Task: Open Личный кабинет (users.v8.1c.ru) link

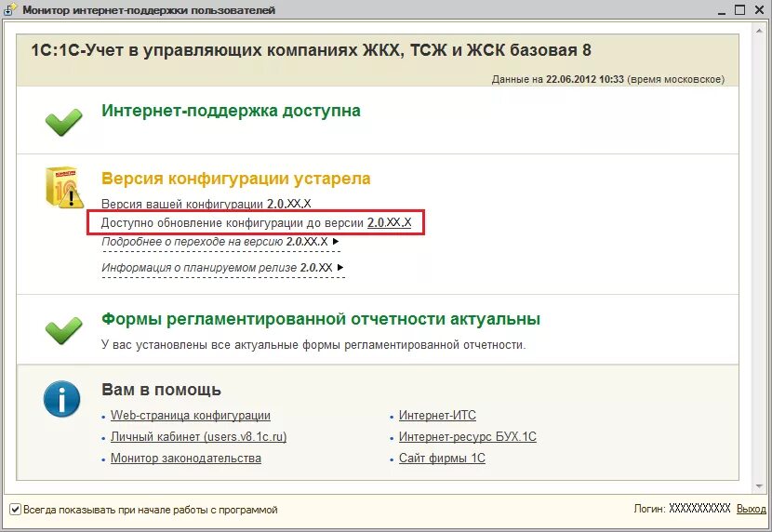Action: 198,436
